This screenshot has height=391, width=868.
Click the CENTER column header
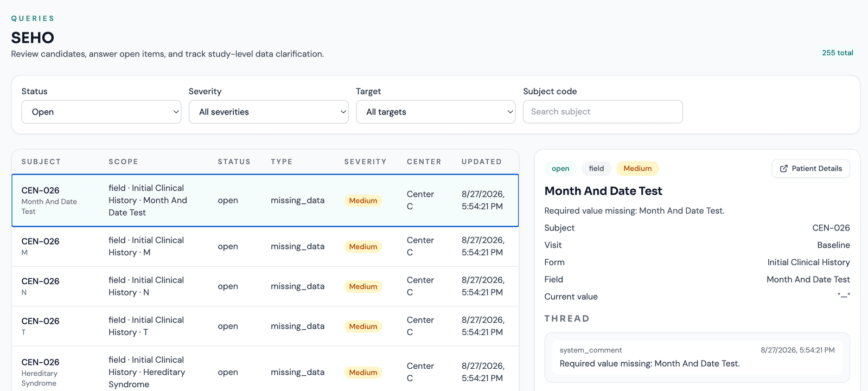424,162
